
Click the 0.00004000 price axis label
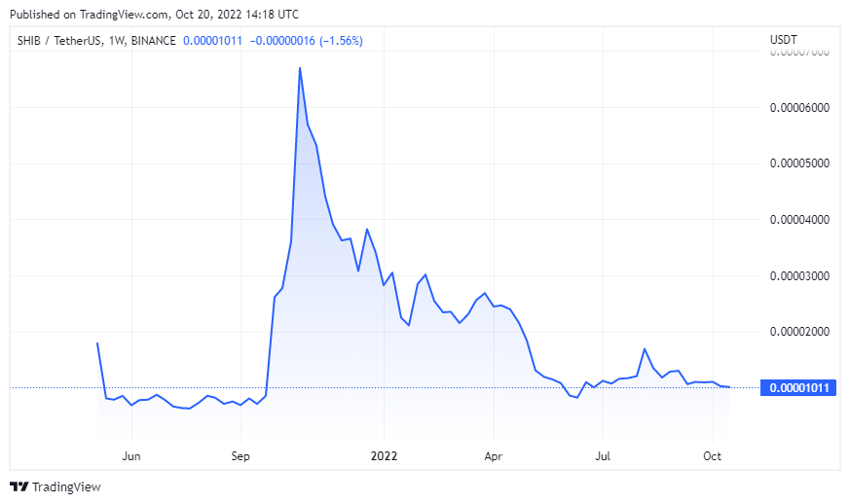pos(798,220)
